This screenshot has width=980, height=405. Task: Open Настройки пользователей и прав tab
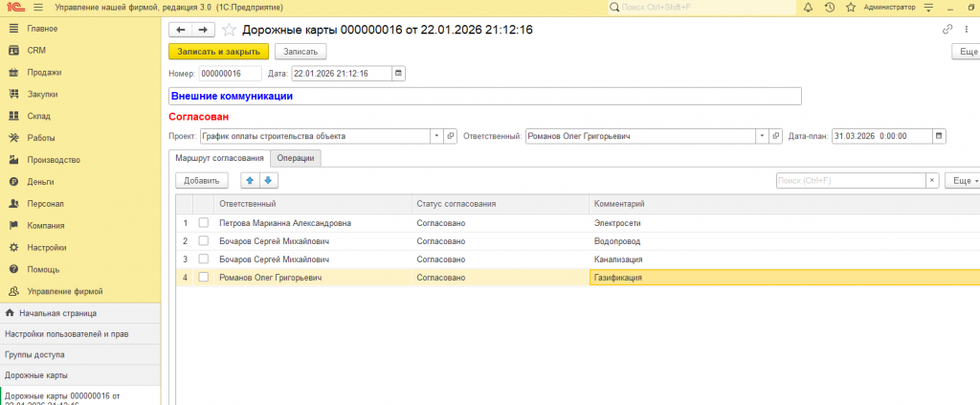(80, 334)
